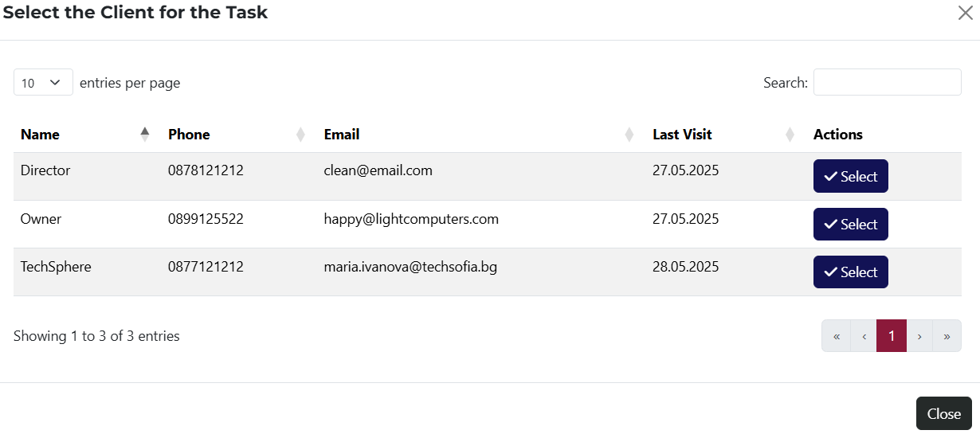Sort clients by Email column
Screen dimensions: 980x438
[x=342, y=135]
